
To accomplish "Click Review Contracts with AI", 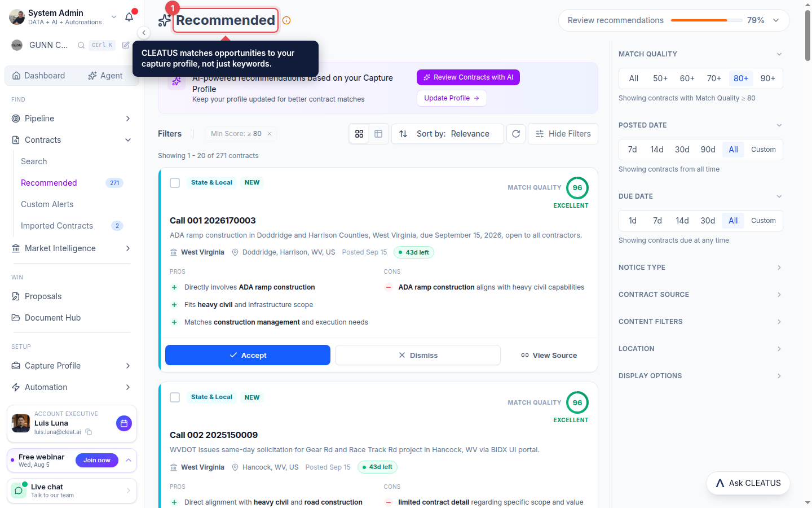I will [x=468, y=77].
